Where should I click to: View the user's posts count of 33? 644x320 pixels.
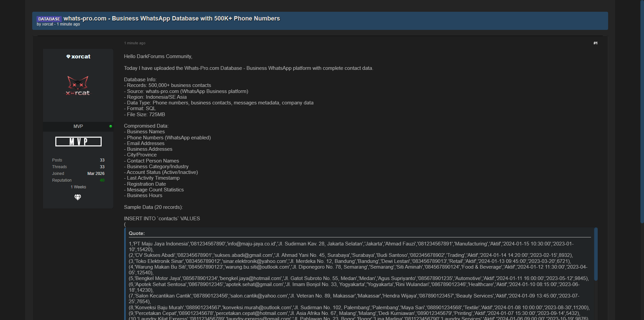102,160
